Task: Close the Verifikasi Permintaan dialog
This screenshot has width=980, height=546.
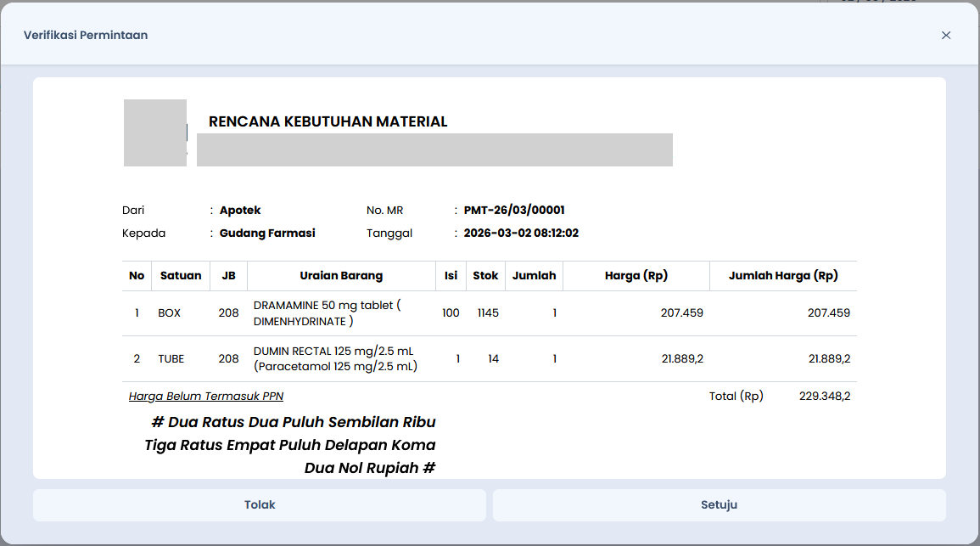Action: coord(945,36)
